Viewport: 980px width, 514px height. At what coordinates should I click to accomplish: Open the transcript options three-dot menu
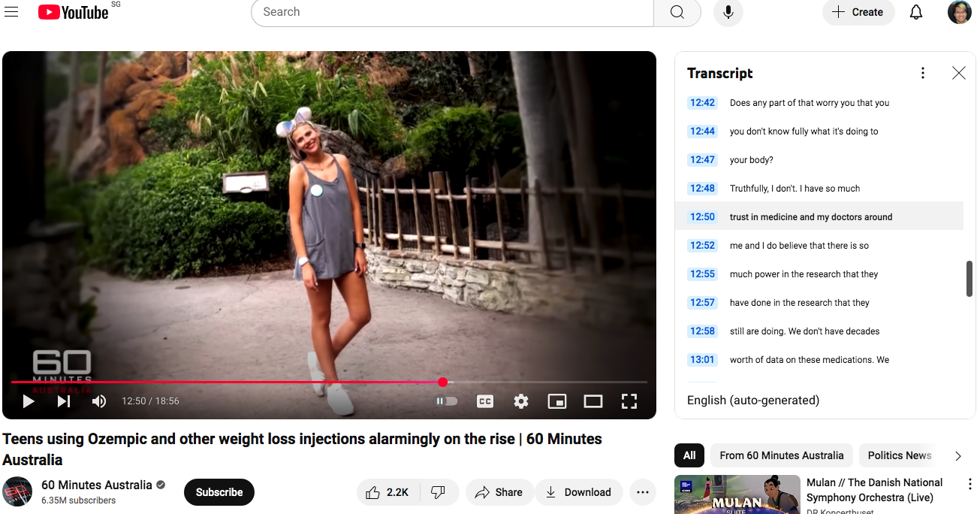coord(922,73)
